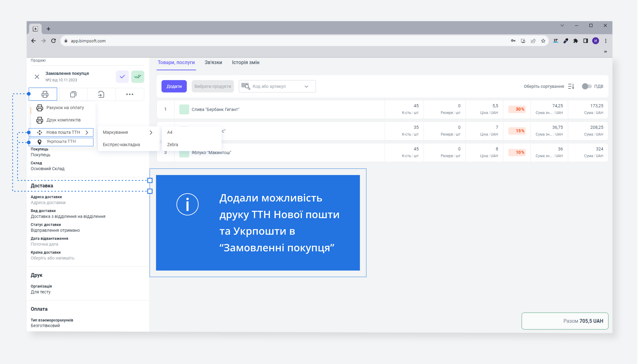This screenshot has height=364, width=639.
Task: Click the green double checkmark button
Action: tap(138, 77)
